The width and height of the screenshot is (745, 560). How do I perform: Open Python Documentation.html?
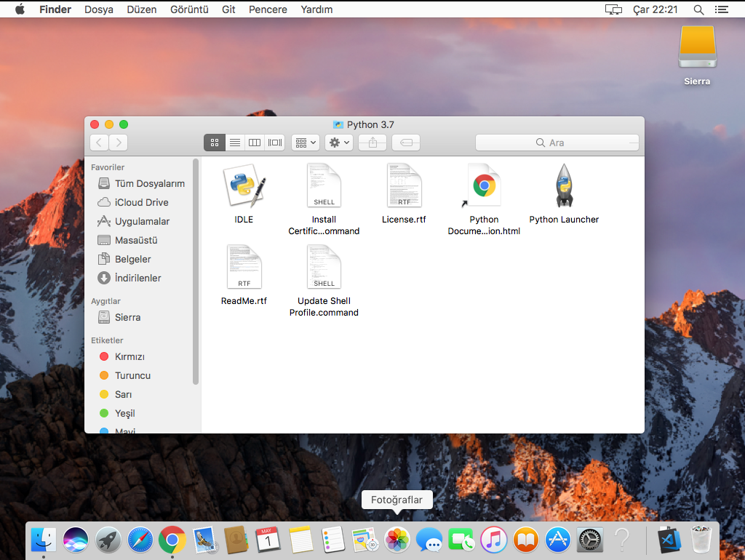point(484,185)
